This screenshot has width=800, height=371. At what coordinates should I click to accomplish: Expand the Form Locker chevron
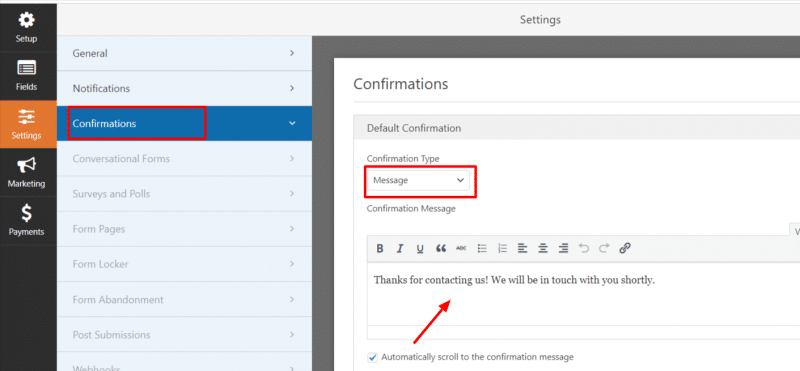click(292, 264)
